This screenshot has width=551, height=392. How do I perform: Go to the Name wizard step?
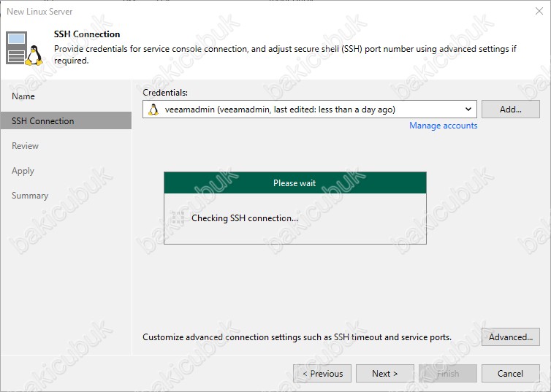coord(23,96)
